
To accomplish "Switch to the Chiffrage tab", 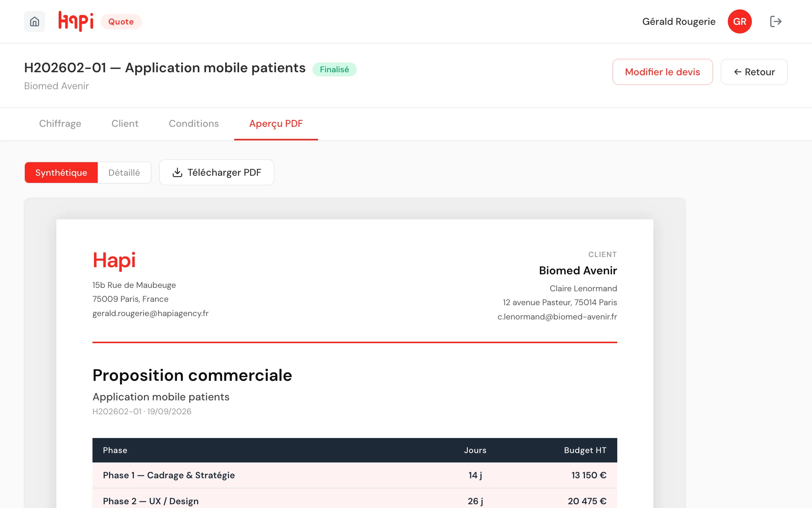I will (x=60, y=124).
